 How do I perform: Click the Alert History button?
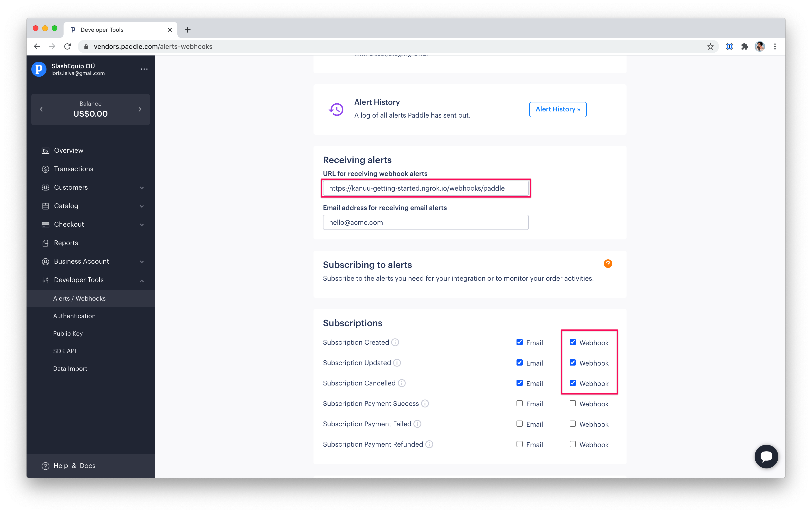point(558,110)
